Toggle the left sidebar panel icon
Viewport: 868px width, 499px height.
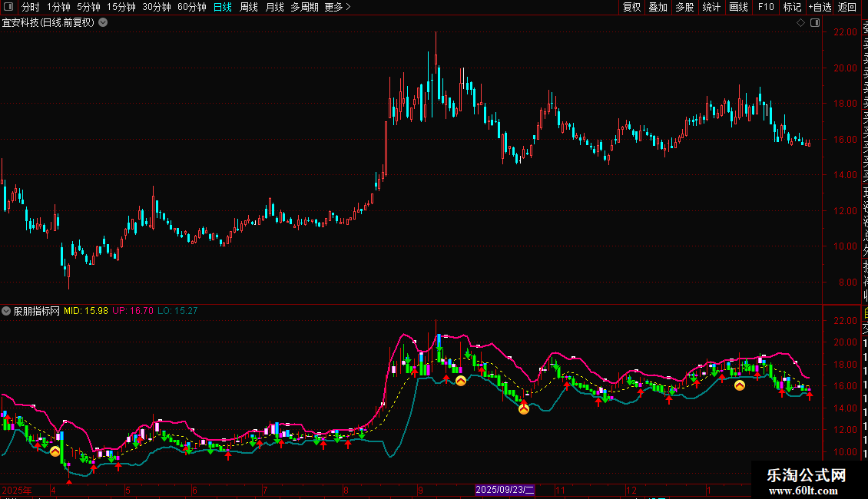pyautogui.click(x=8, y=7)
